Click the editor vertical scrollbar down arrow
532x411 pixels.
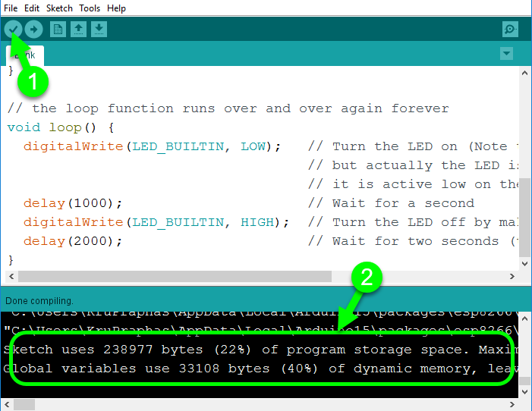pyautogui.click(x=524, y=263)
